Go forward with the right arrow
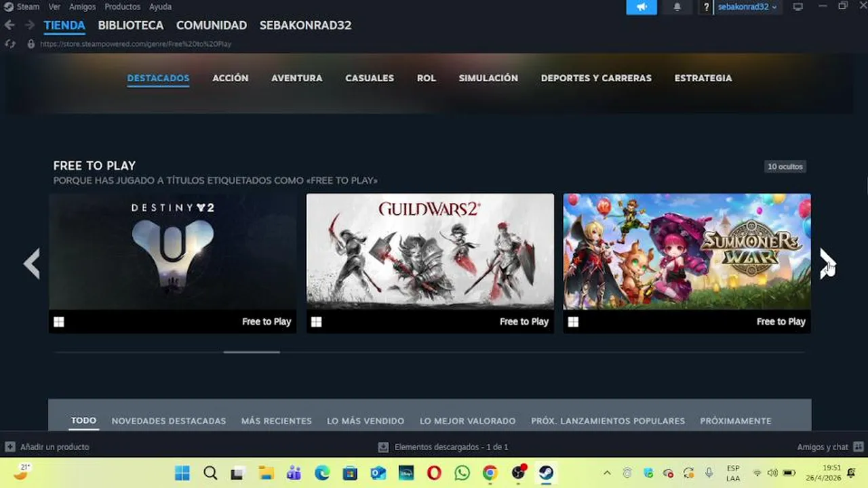This screenshot has width=868, height=488. coord(29,25)
